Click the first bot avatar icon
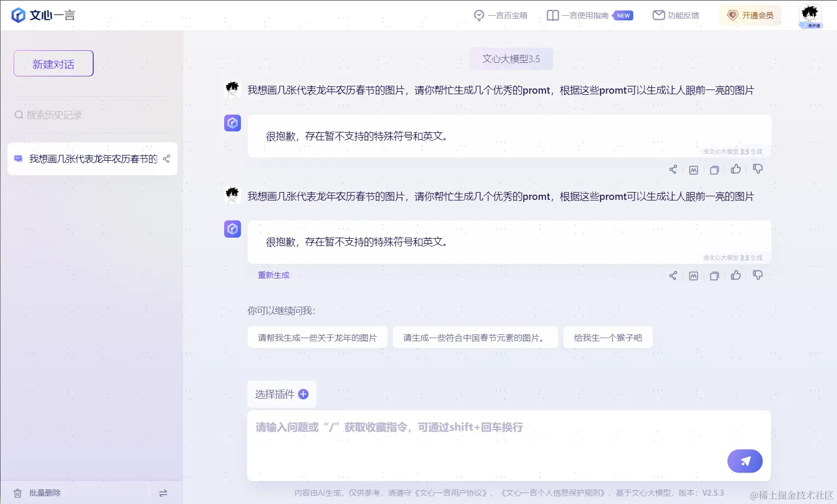 coord(233,123)
